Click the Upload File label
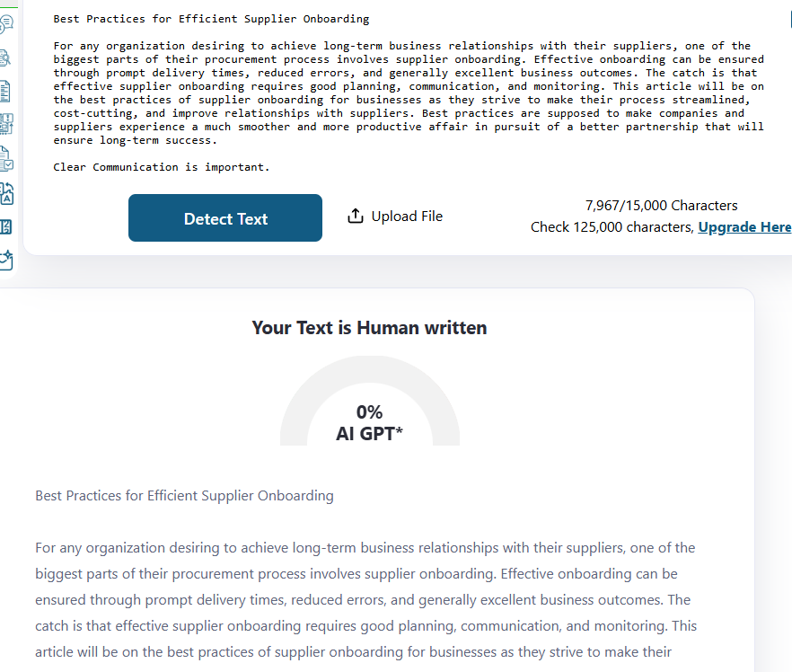 point(407,217)
